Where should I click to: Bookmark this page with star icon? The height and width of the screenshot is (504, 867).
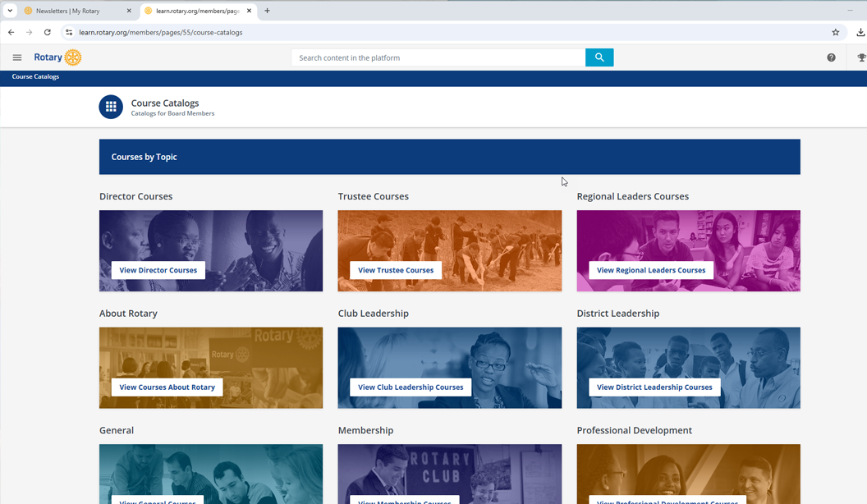click(x=836, y=33)
